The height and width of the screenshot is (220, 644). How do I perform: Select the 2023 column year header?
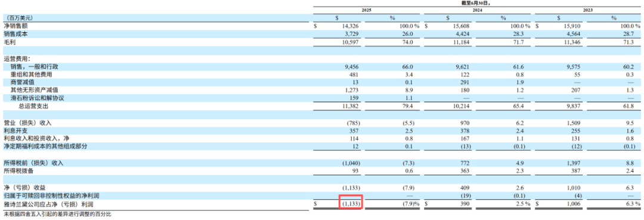(x=587, y=10)
